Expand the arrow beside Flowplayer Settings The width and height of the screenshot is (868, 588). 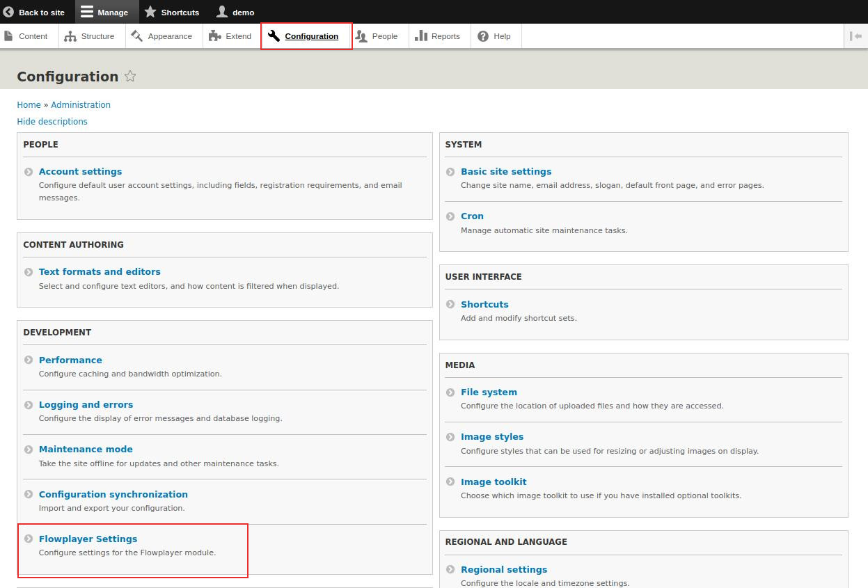[x=28, y=539]
